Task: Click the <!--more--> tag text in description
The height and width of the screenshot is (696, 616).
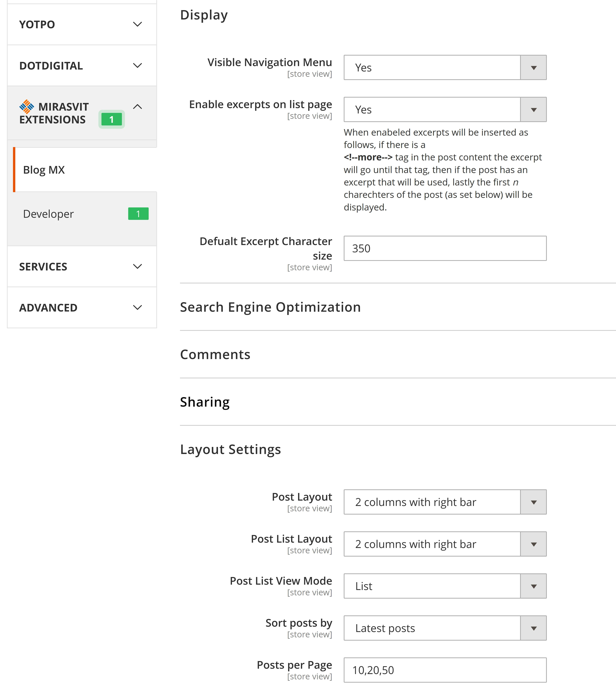Action: coord(368,157)
